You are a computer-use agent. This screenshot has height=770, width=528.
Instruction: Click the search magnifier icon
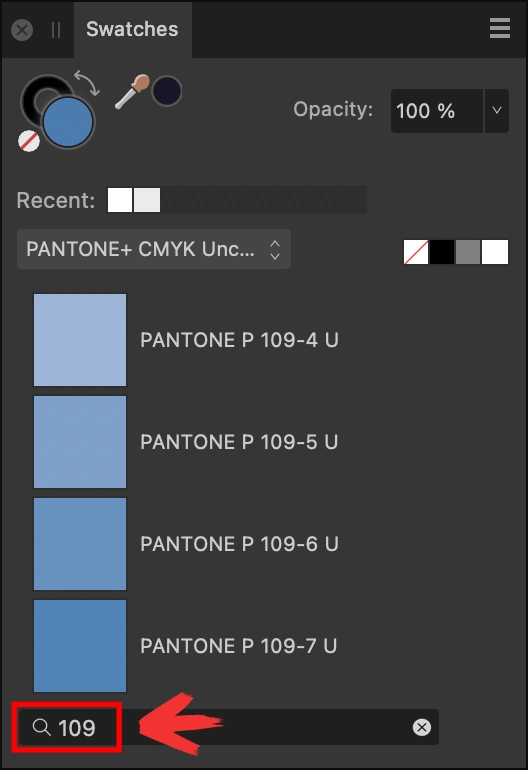point(42,727)
